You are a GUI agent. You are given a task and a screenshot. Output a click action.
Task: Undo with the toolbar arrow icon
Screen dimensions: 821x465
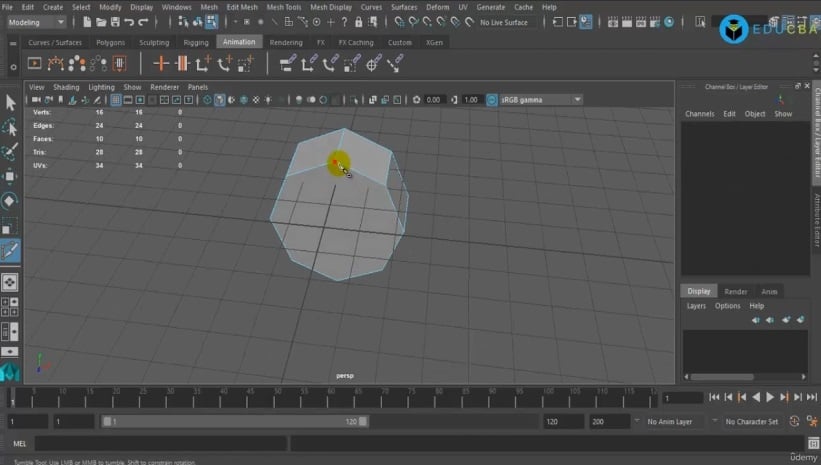tap(129, 22)
